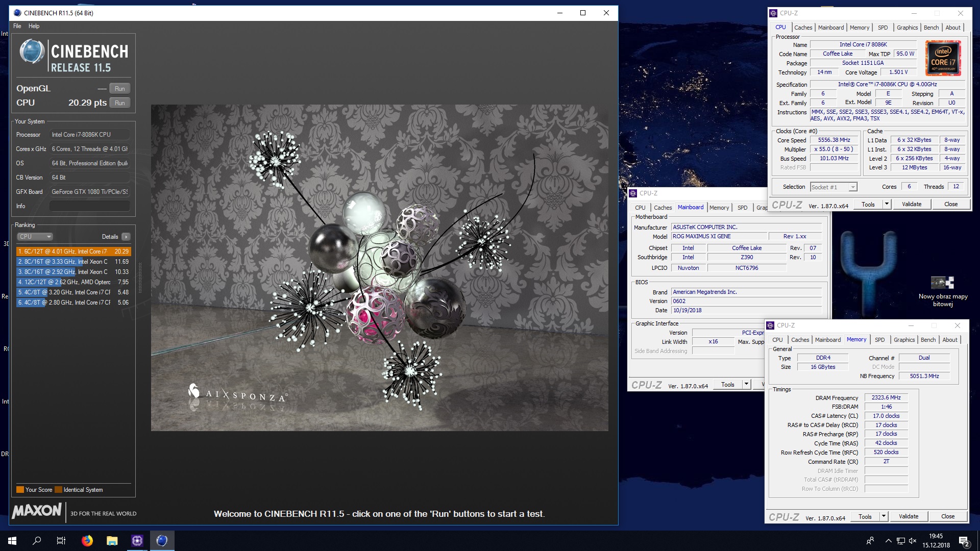Viewport: 980px width, 551px height.
Task: Open Caches tab in Mainboard CPU-Z window
Action: pos(663,208)
